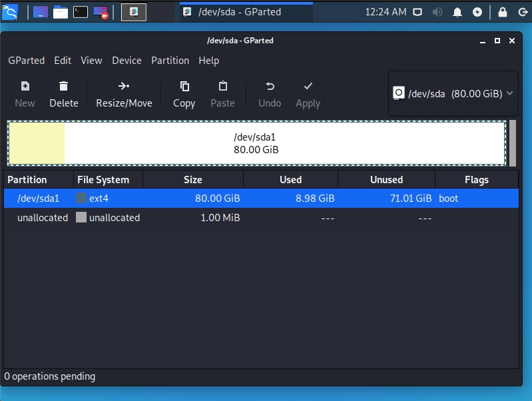
Task: Open the volume control in system tray
Action: (437, 11)
